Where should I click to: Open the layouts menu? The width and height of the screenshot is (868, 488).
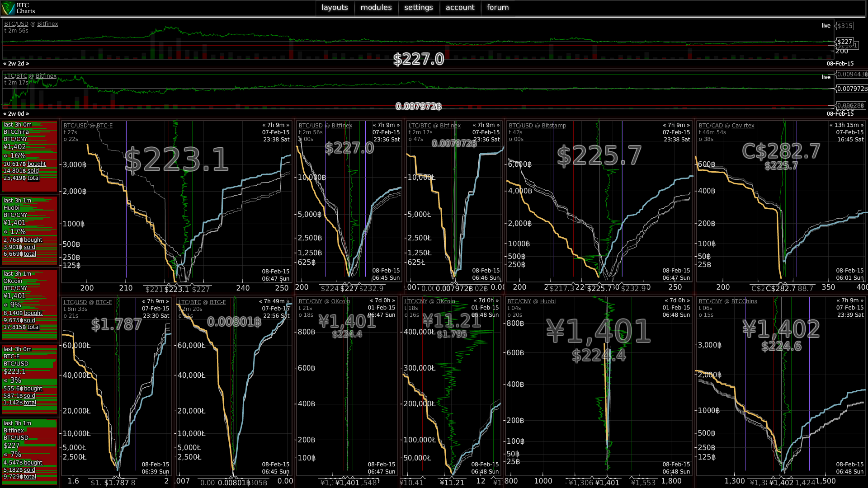[x=335, y=8]
